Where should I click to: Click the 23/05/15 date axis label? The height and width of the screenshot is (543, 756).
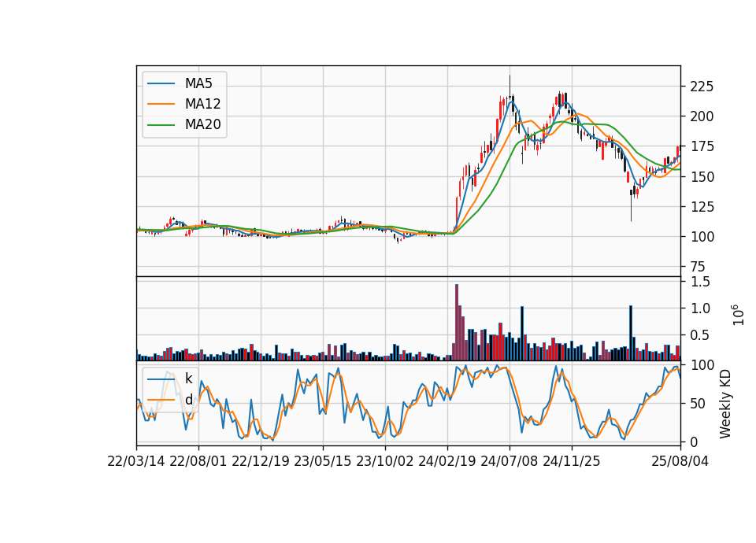(x=323, y=461)
